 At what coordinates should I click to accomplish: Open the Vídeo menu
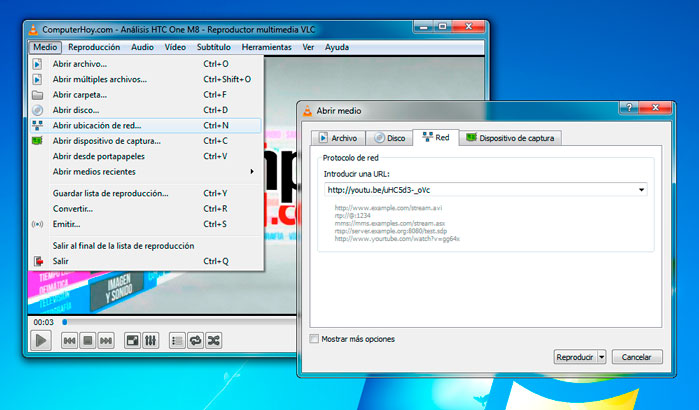(175, 47)
